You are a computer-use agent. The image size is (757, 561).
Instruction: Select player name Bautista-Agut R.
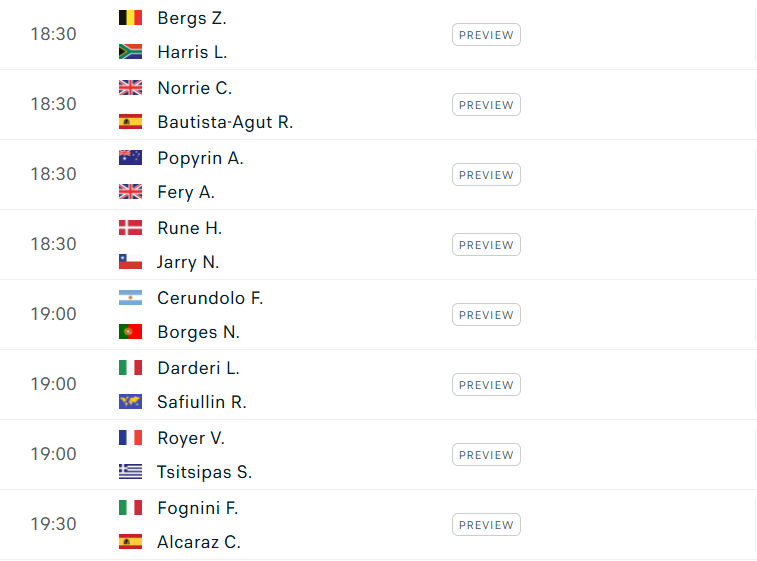point(225,122)
